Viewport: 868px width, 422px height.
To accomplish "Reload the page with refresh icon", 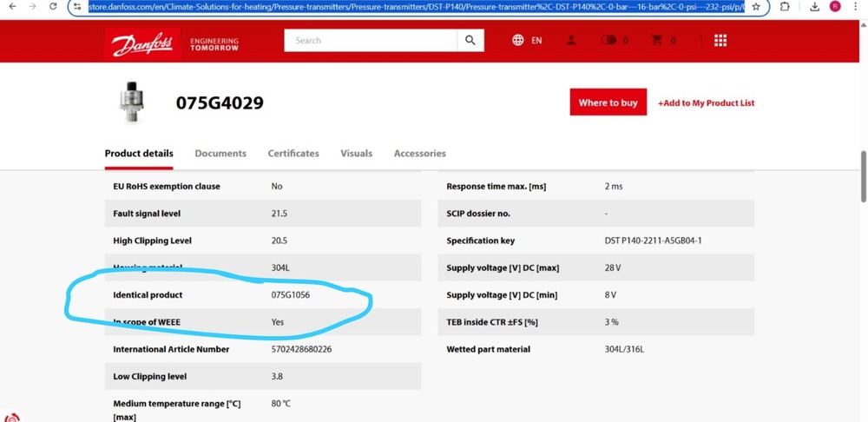I will click(x=53, y=6).
